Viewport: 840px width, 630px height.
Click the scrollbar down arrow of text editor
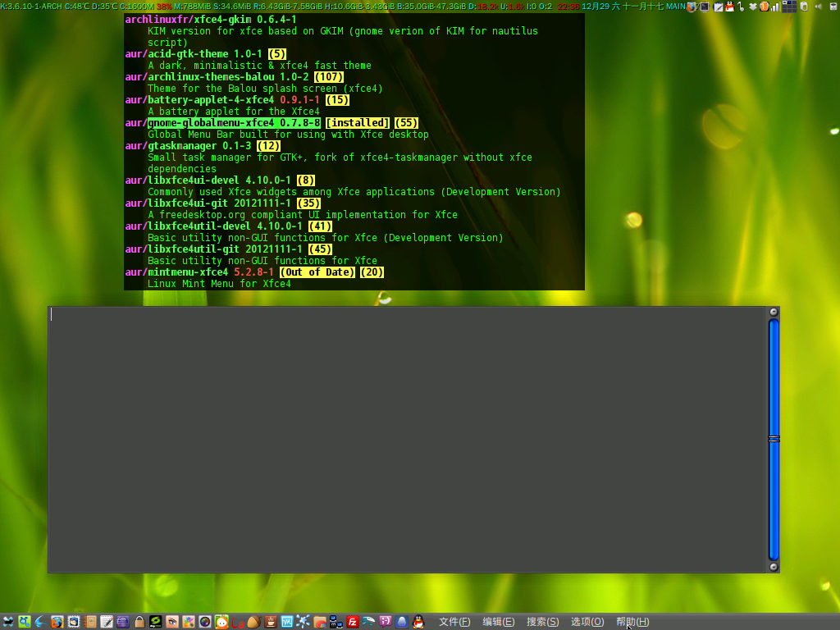(774, 567)
